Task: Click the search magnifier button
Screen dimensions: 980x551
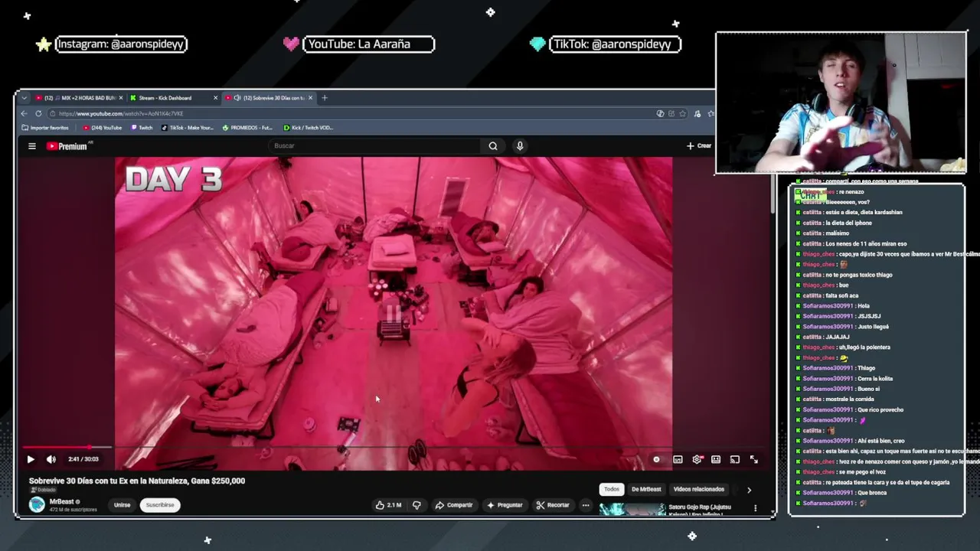Action: click(x=493, y=146)
